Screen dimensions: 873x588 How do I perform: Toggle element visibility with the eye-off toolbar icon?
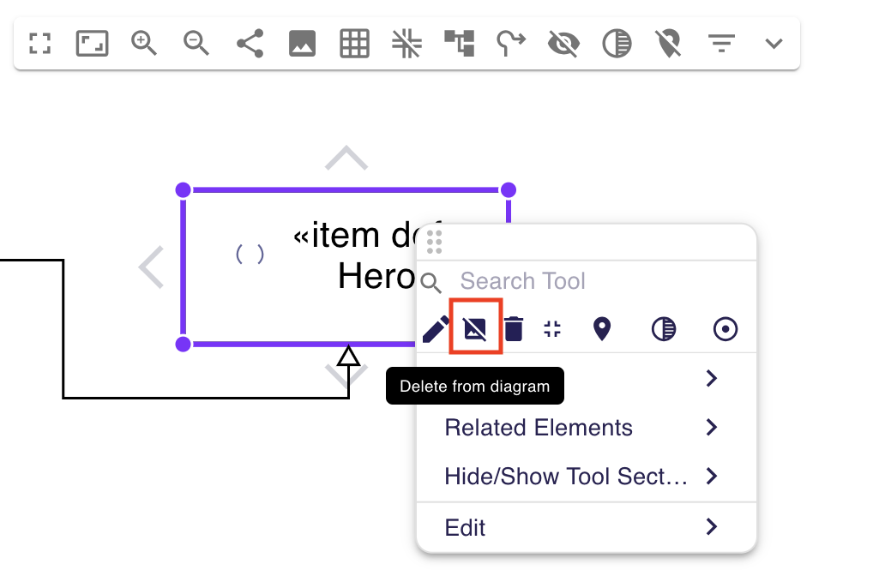pyautogui.click(x=563, y=43)
